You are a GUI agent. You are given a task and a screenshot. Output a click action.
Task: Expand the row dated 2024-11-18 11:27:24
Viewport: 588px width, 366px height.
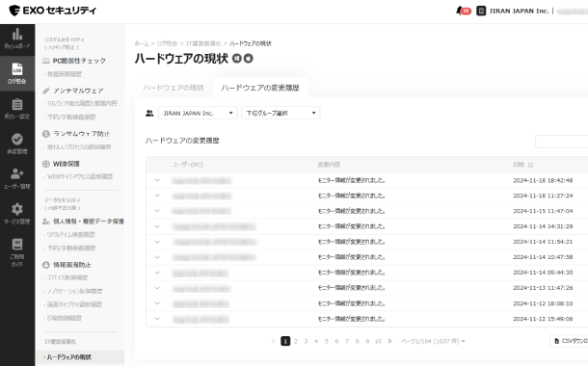[x=157, y=196]
